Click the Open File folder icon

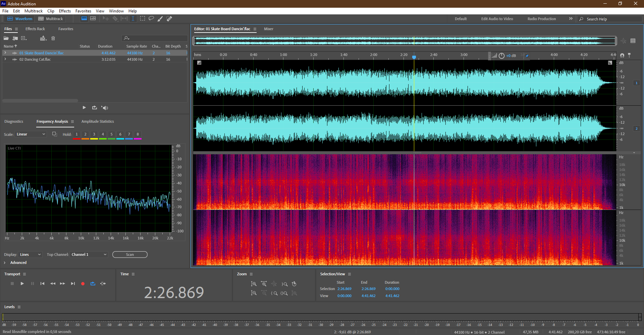[x=6, y=38]
